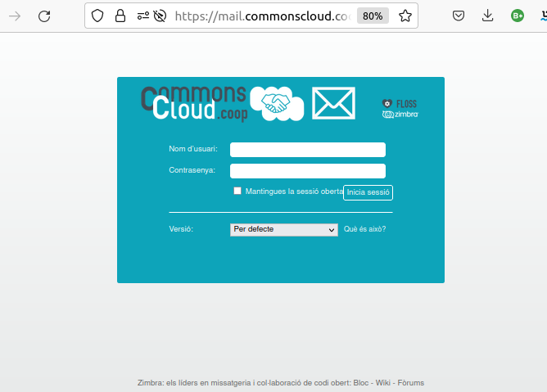Open the downloads panel
This screenshot has height=392, width=547.
[488, 16]
